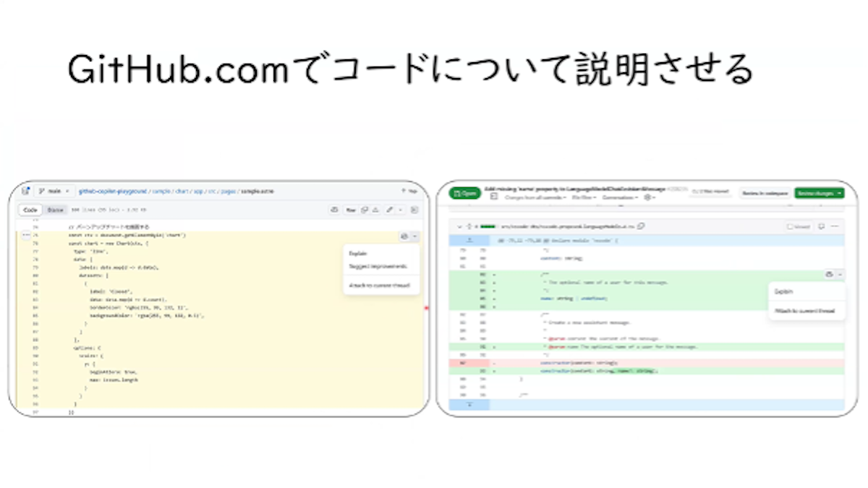Choose Attach to current thread in the left menu

(379, 286)
